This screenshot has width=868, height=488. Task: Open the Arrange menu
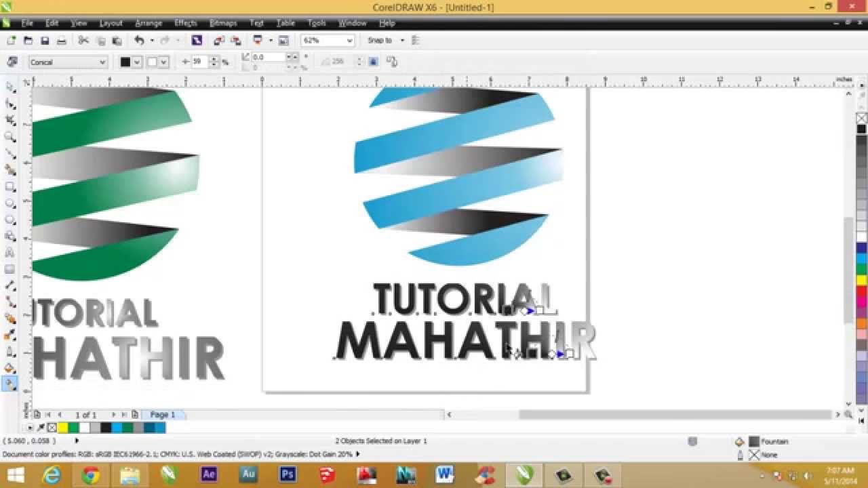click(x=149, y=23)
